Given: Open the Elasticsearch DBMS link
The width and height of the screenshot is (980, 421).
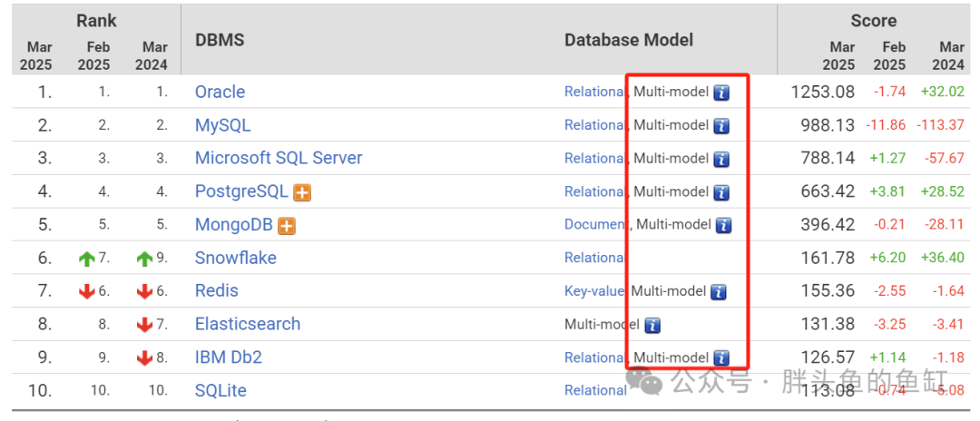Looking at the screenshot, I should point(248,324).
